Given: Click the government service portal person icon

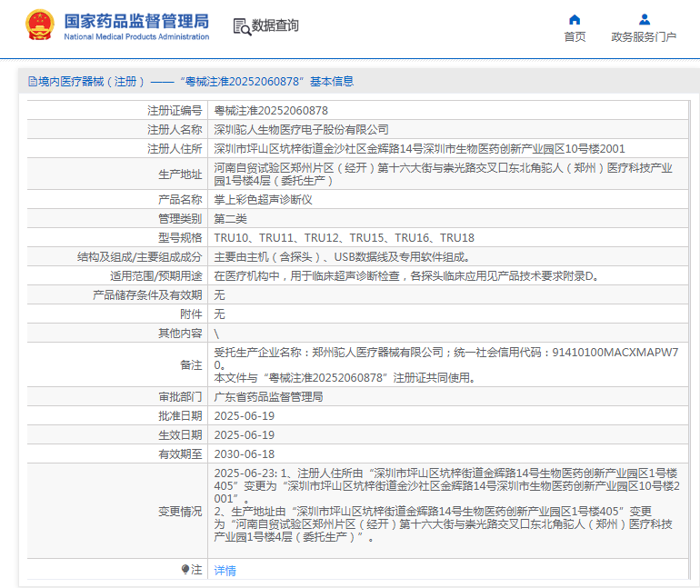Looking at the screenshot, I should click(644, 19).
